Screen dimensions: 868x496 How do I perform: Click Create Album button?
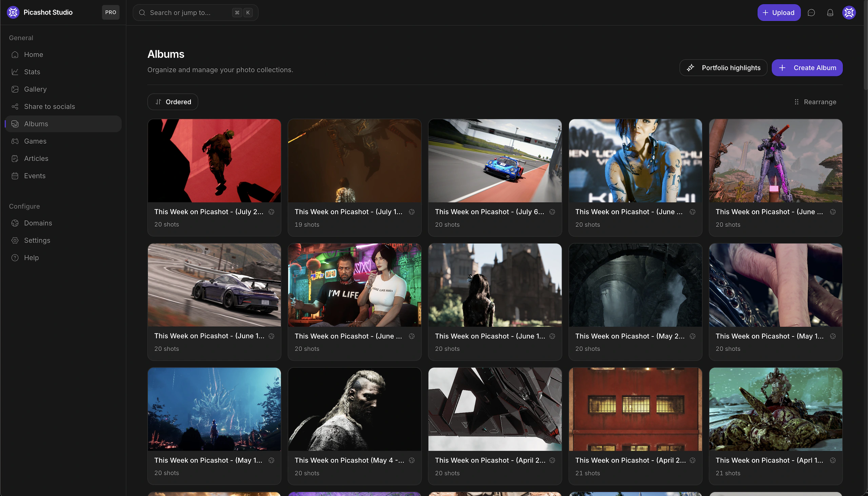807,68
